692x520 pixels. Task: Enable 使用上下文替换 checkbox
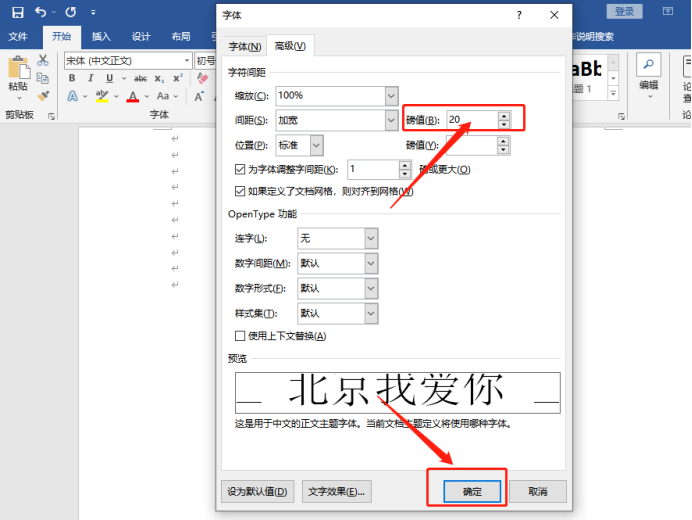240,336
